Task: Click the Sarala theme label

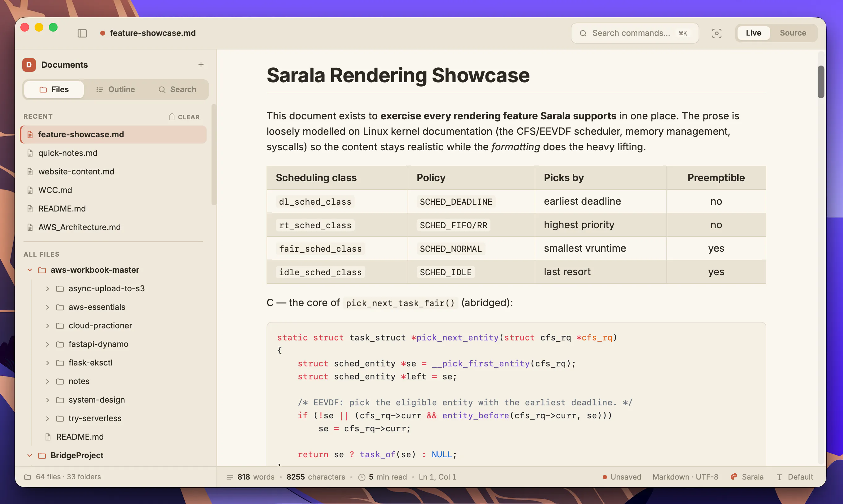Action: pyautogui.click(x=752, y=477)
